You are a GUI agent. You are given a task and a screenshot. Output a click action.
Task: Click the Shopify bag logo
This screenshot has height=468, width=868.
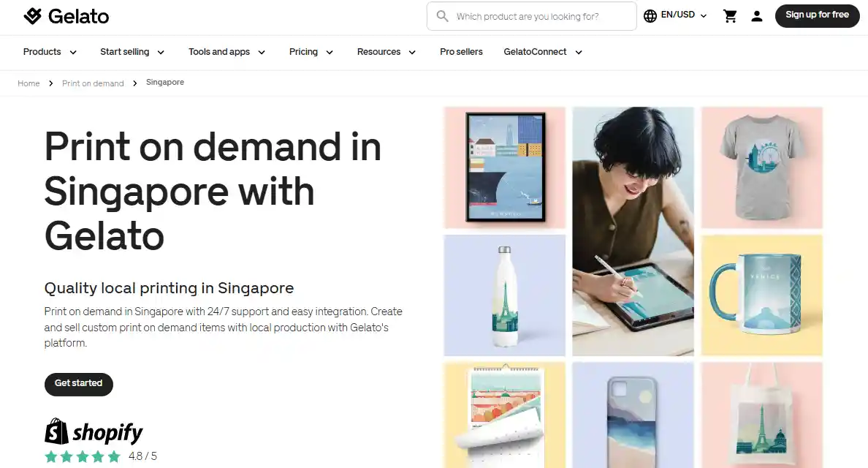point(56,431)
